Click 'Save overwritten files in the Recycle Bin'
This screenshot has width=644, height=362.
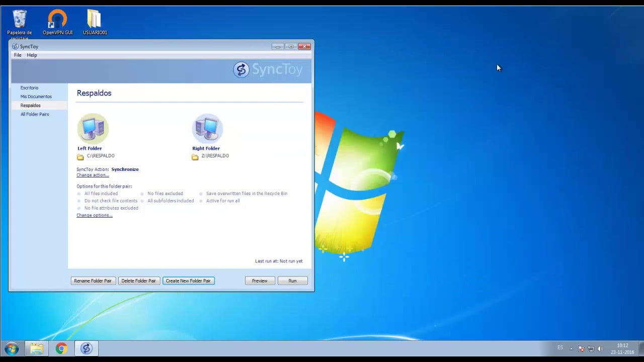(x=247, y=194)
